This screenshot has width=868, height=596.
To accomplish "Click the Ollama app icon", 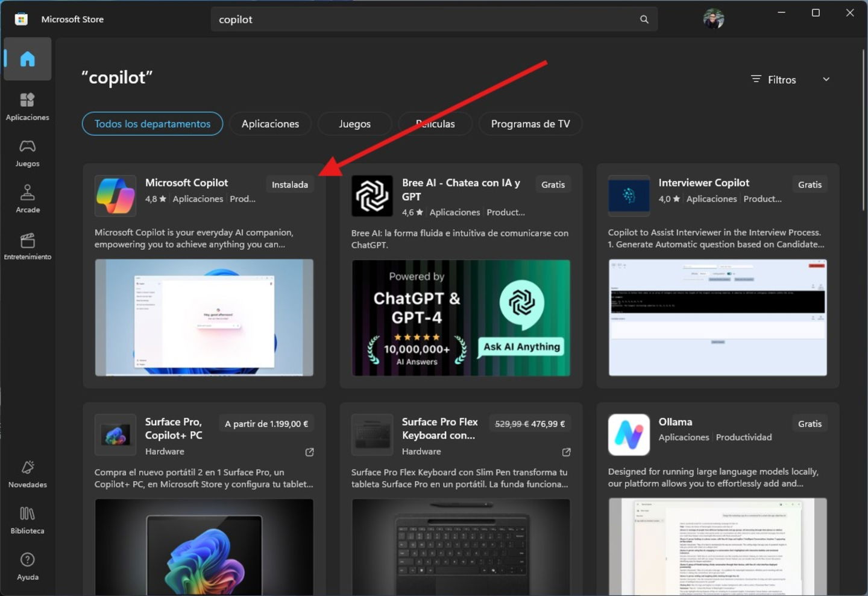I will tap(629, 434).
